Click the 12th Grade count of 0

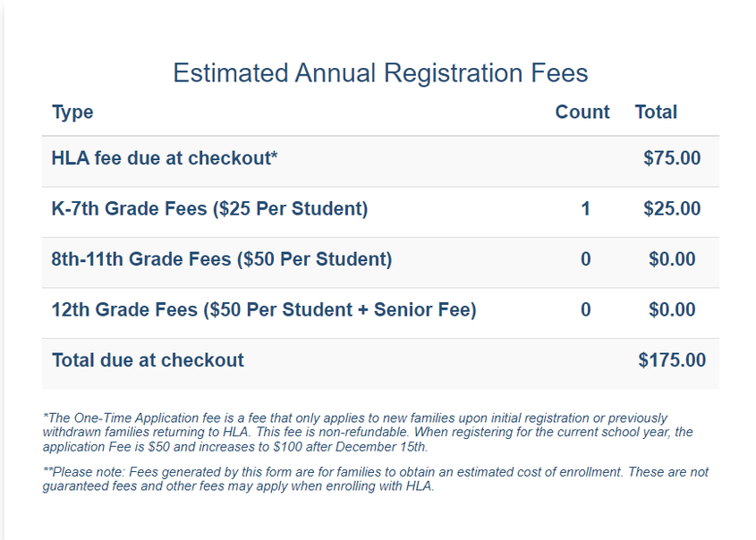tap(586, 310)
